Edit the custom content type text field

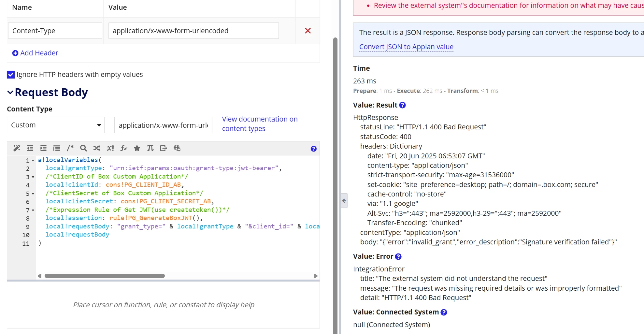[x=163, y=125]
